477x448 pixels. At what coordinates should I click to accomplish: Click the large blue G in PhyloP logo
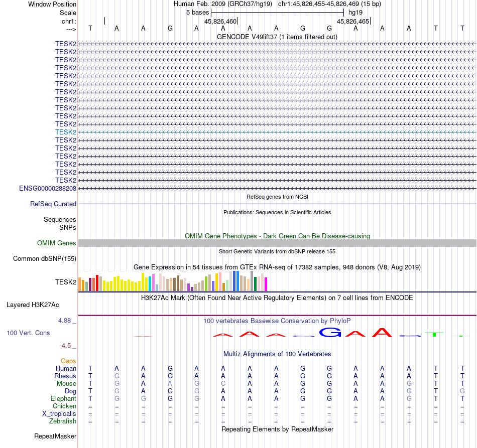(x=330, y=332)
